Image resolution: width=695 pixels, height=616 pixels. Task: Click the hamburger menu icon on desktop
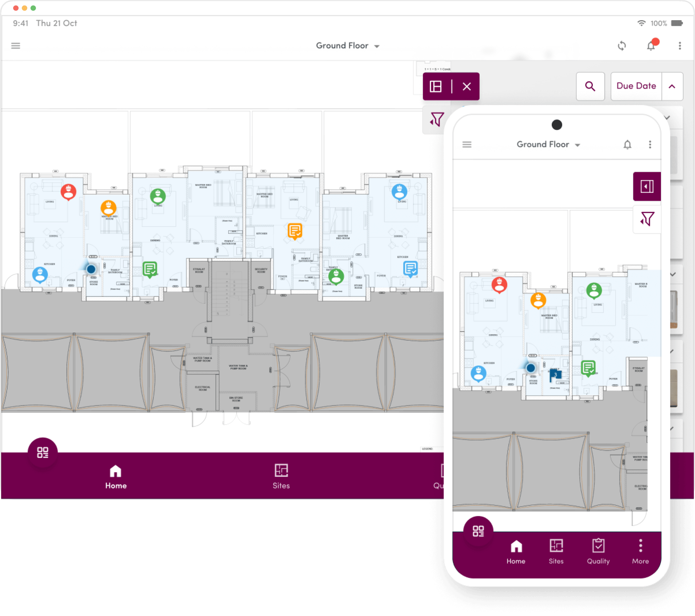[16, 45]
